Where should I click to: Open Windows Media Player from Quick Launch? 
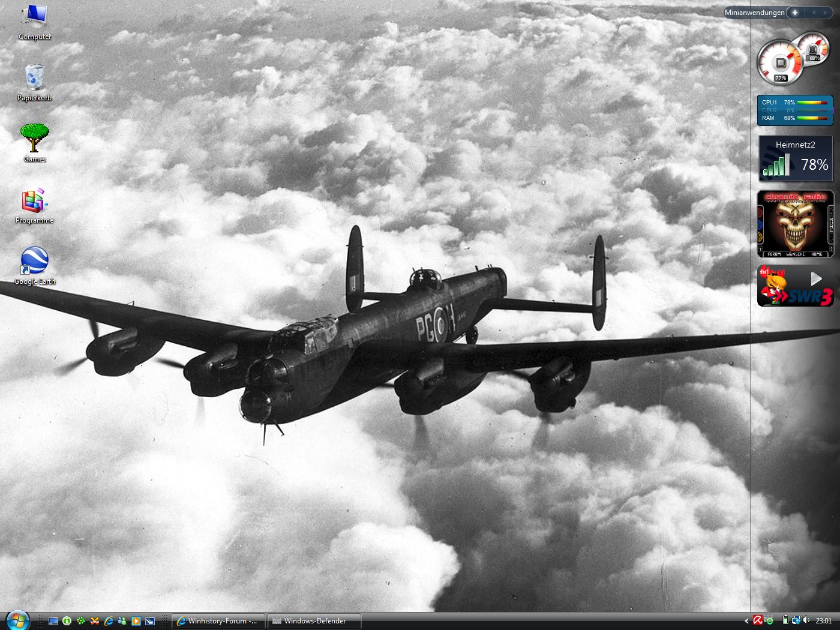136,621
